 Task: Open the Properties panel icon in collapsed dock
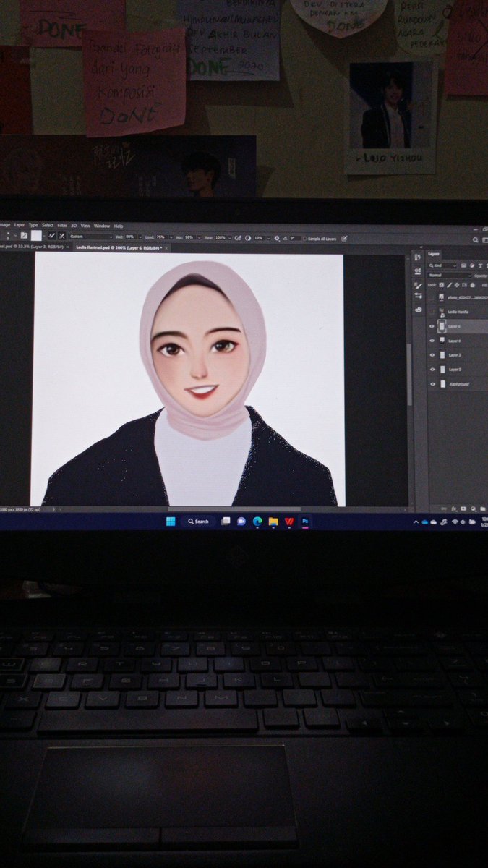click(418, 271)
